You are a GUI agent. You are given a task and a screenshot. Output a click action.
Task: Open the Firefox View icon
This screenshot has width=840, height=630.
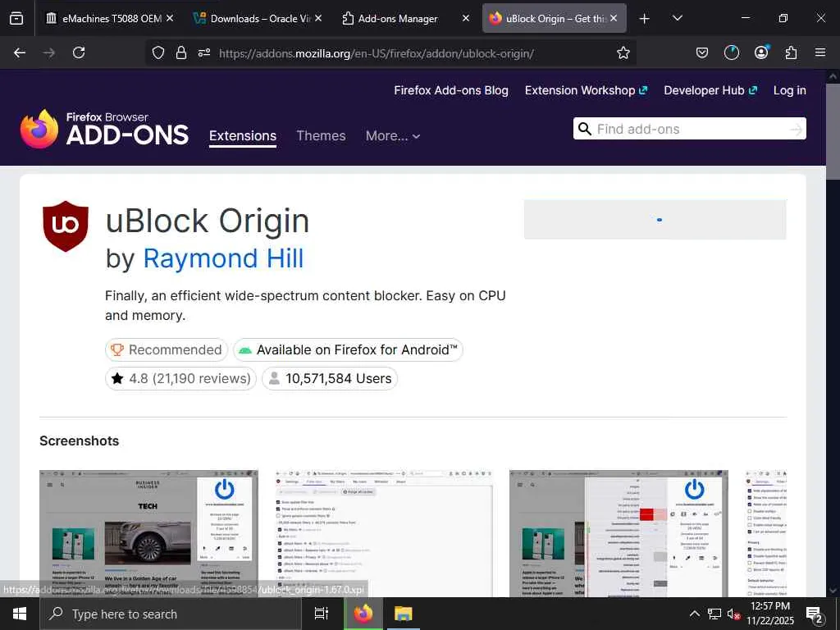click(x=16, y=18)
